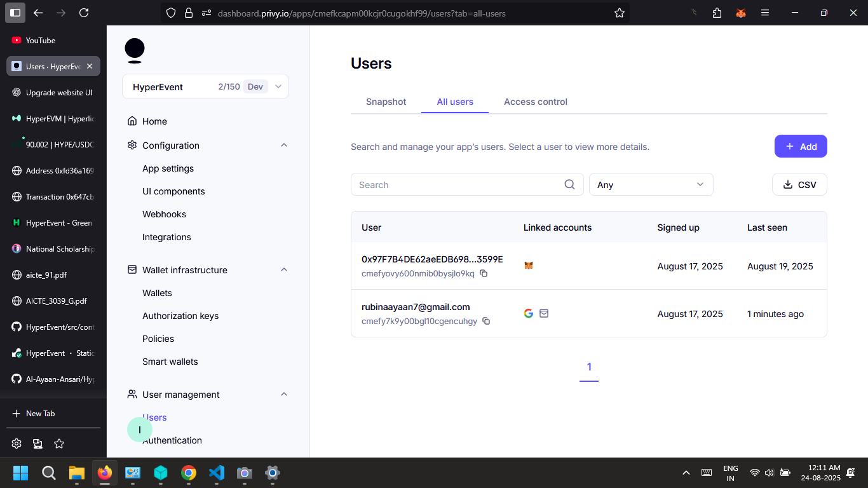Open MetaMask browser extension icon
This screenshot has width=868, height=488.
pos(740,13)
